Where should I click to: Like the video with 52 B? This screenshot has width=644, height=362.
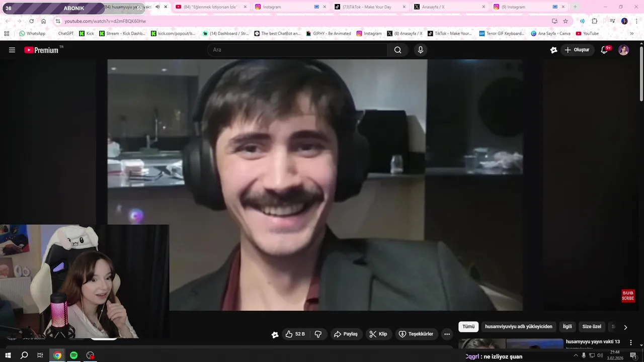click(295, 334)
